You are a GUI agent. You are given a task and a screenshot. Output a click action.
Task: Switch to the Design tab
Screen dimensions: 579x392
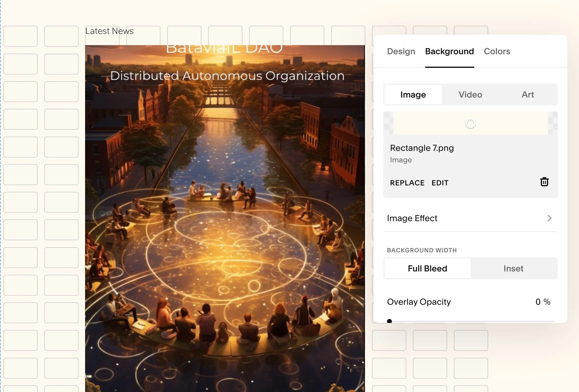pyautogui.click(x=401, y=51)
